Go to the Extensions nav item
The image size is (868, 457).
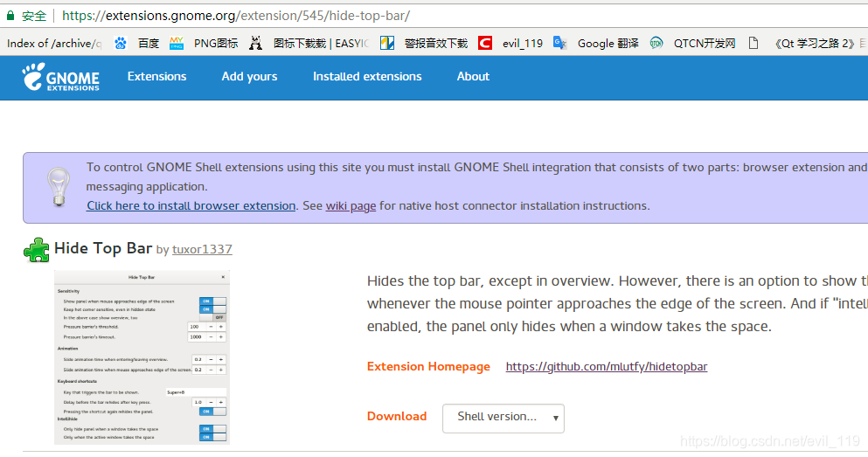coord(156,76)
